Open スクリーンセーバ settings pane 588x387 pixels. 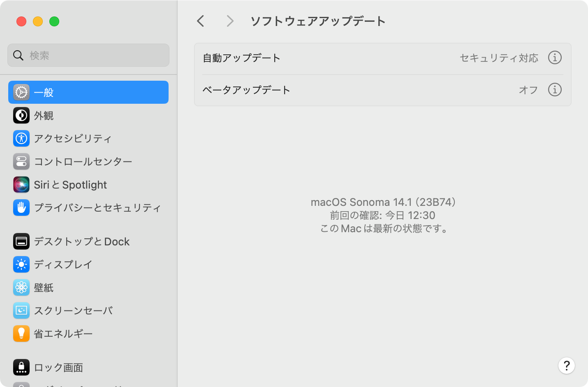pos(88,310)
